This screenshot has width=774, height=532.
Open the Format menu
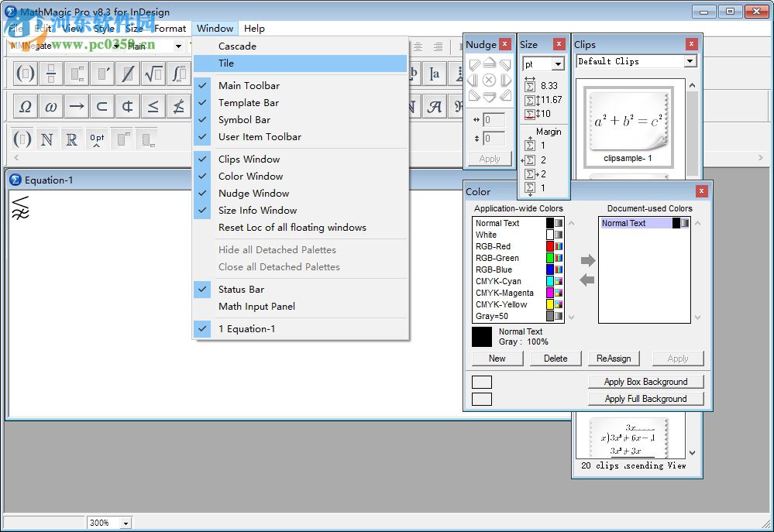tap(170, 29)
